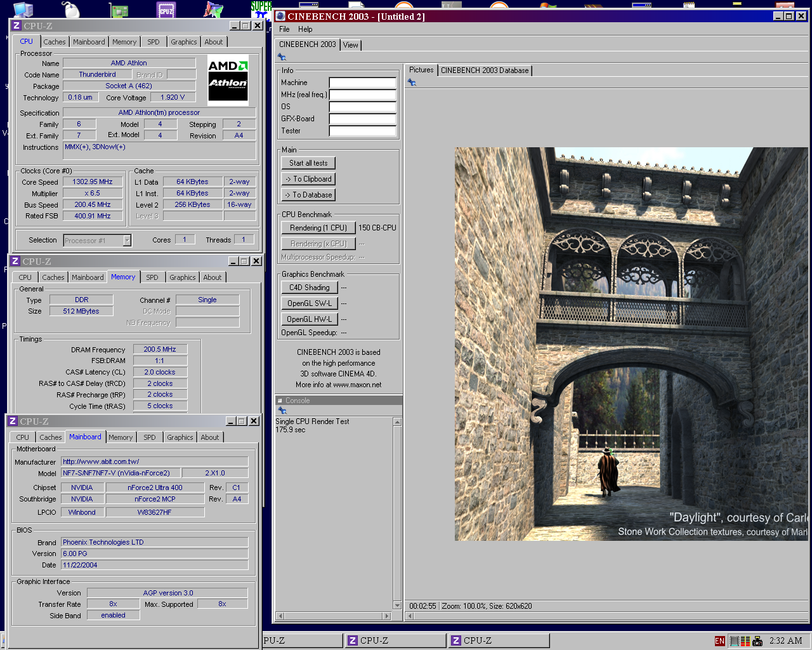Open SPD tab in top CPU-Z window

point(154,42)
